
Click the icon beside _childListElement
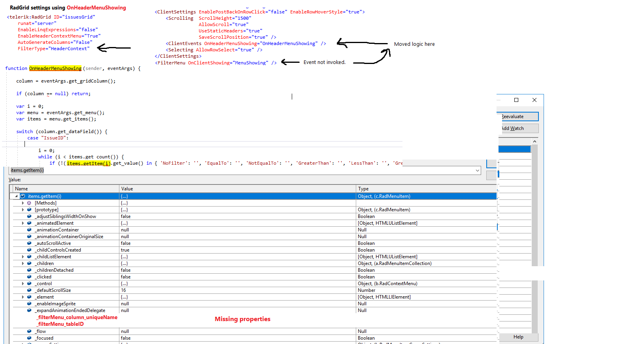point(29,257)
